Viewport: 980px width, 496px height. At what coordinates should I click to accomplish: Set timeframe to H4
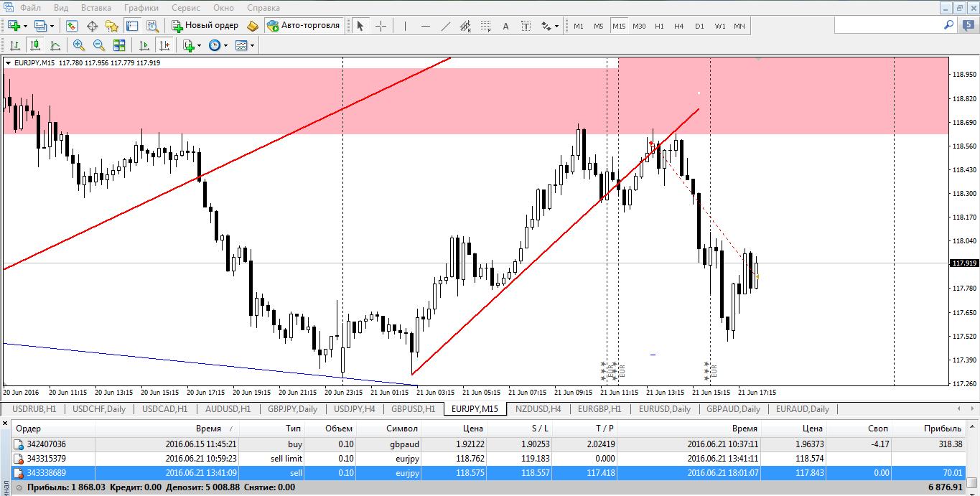click(679, 26)
